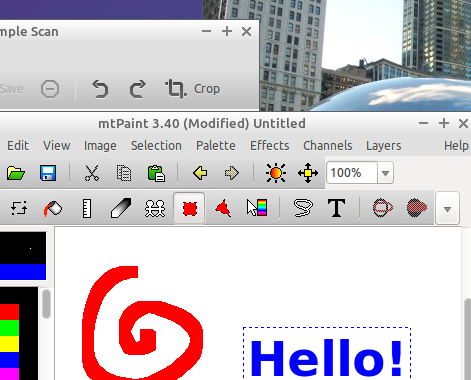This screenshot has width=471, height=380.
Task: Activate the rectangle selection tool
Action: tap(189, 209)
